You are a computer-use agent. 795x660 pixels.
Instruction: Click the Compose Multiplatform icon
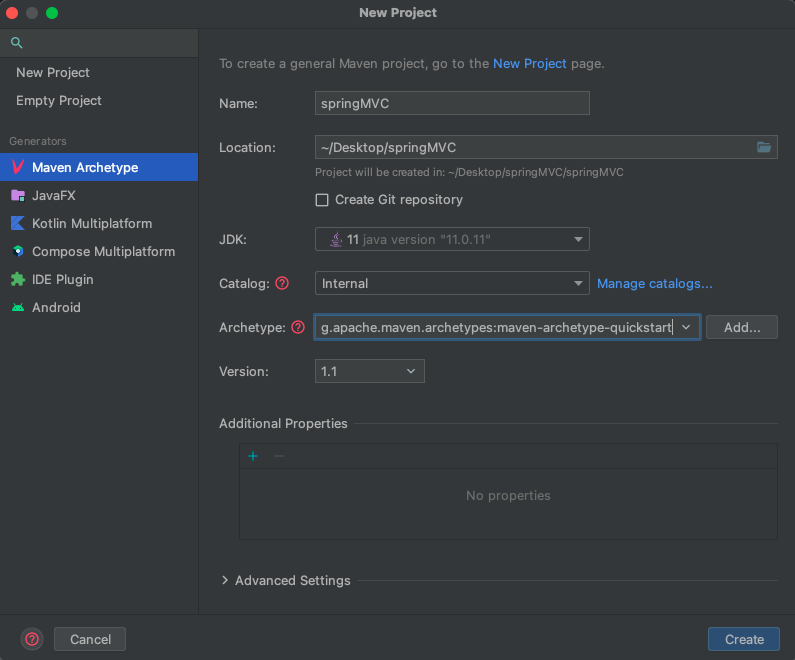pos(18,251)
